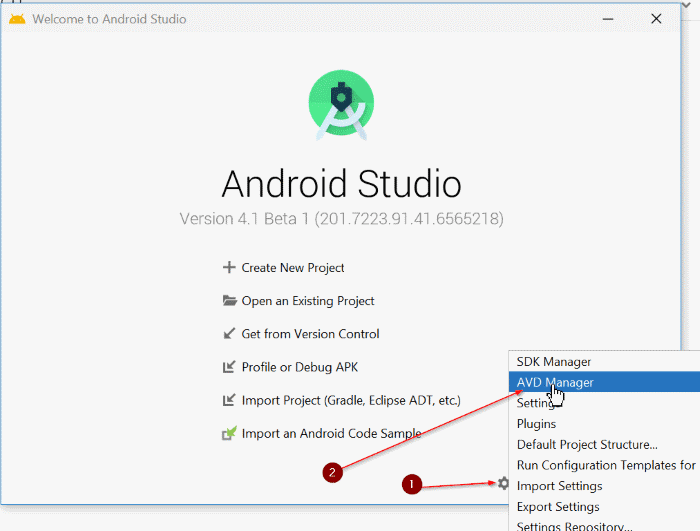The width and height of the screenshot is (700, 531).
Task: Open Settings from the configure menu
Action: (604, 403)
